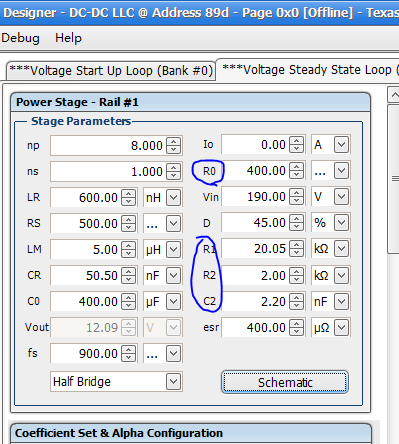Click the LR spinner arrows
This screenshot has height=444, width=399.
click(128, 198)
